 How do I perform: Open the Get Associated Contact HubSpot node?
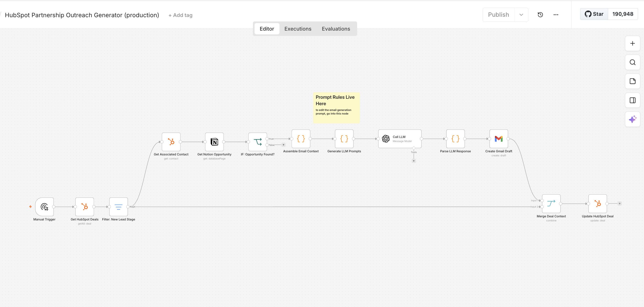pos(171,142)
